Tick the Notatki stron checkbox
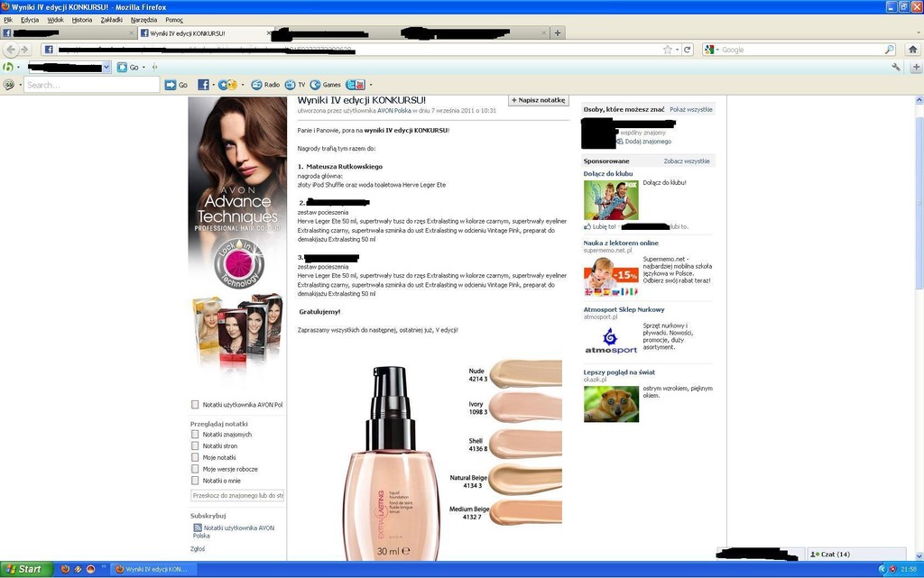Viewport: 924px width, 578px height. point(195,445)
